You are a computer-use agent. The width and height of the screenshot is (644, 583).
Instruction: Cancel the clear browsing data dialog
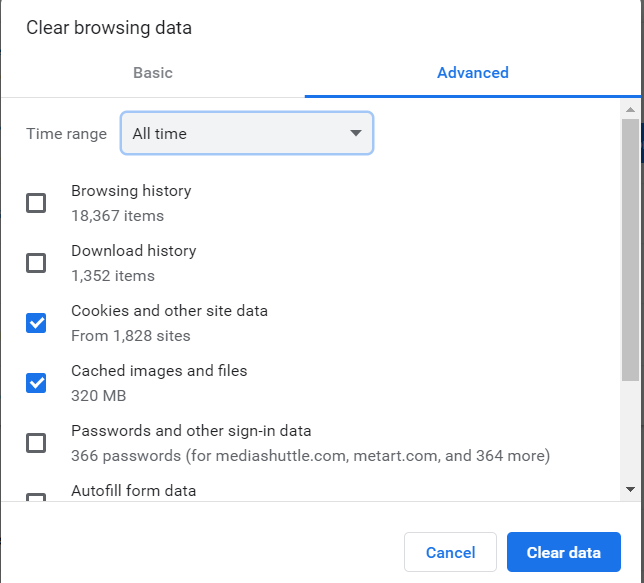click(451, 552)
